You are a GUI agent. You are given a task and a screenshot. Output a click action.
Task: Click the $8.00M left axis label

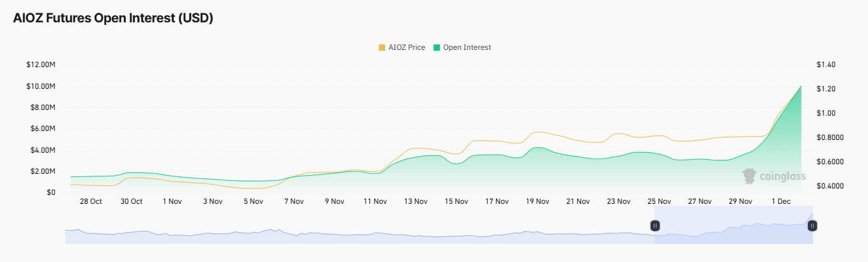(x=42, y=107)
